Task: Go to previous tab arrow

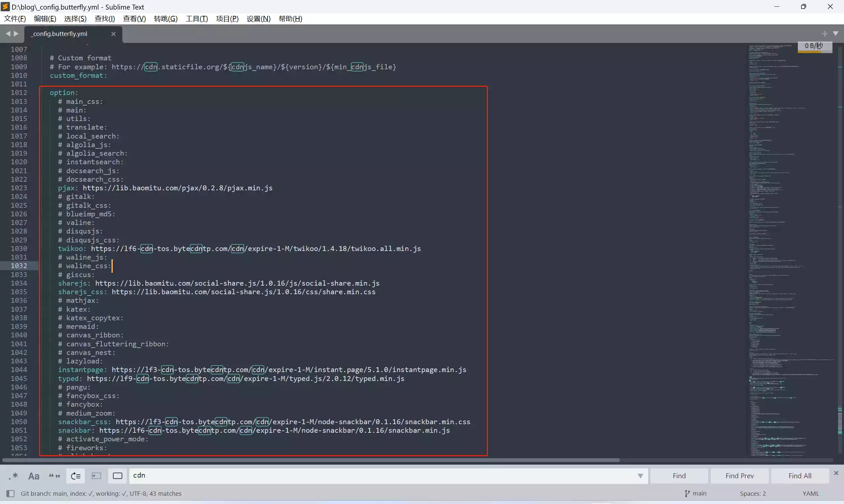Action: [x=8, y=34]
